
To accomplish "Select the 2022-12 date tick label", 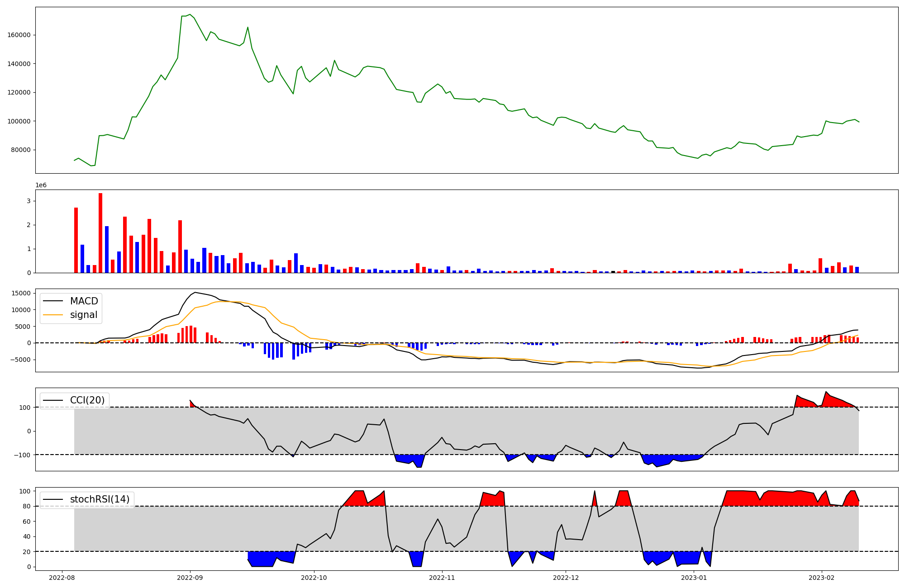I will tap(566, 578).
